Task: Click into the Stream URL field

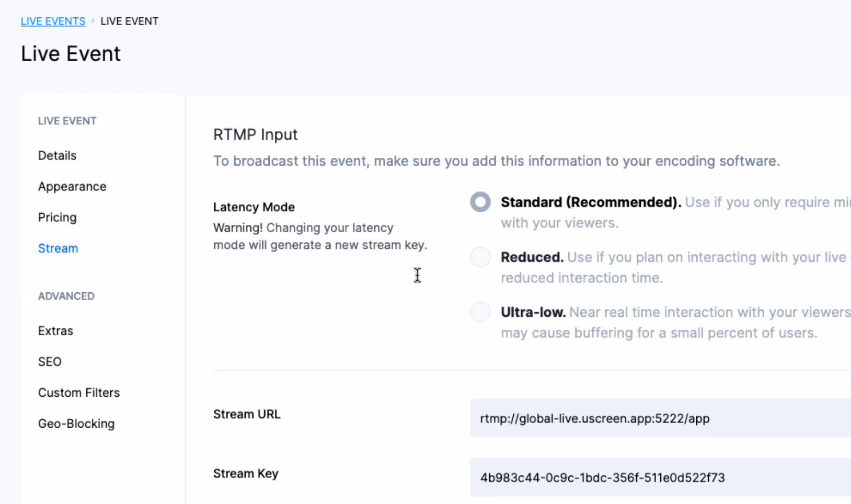Action: (x=660, y=418)
